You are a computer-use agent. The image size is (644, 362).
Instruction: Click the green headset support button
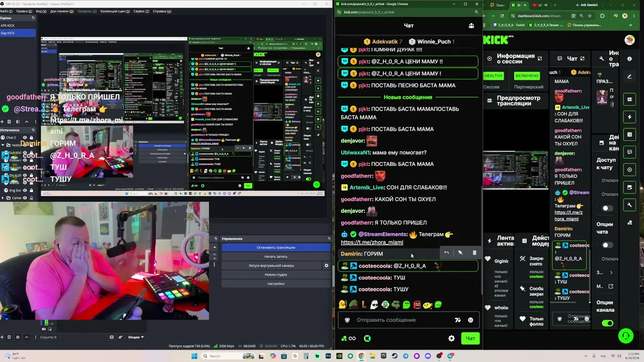[625, 336]
